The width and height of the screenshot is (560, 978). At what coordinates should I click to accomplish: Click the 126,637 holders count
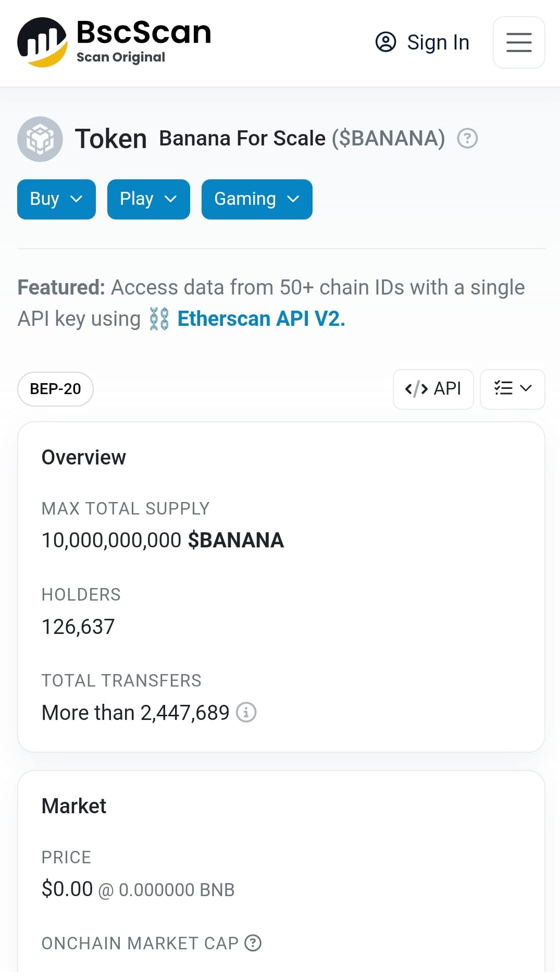click(78, 627)
